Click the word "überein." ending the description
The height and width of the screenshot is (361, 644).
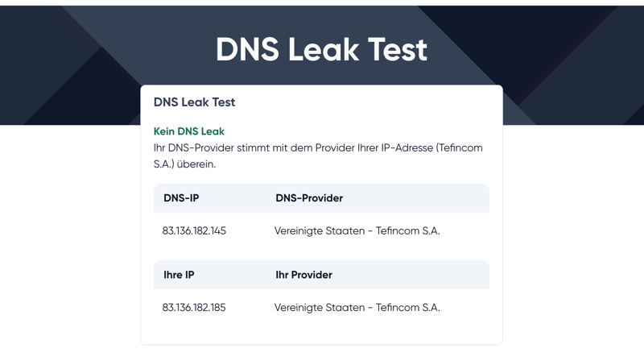pyautogui.click(x=194, y=164)
